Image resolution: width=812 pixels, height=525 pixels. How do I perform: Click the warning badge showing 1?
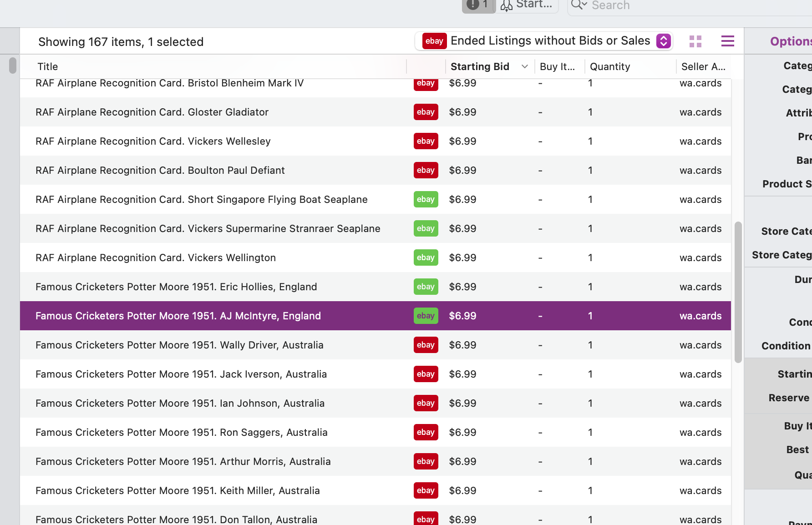pyautogui.click(x=479, y=5)
